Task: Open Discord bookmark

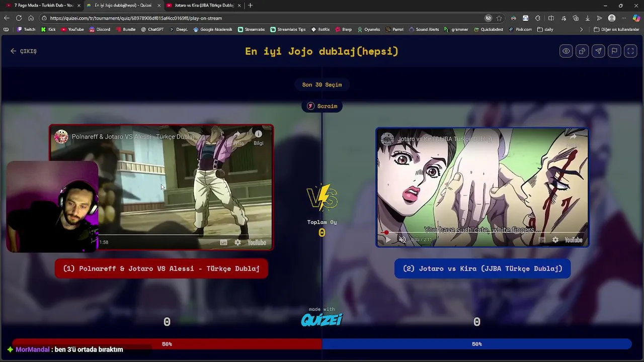Action: [100, 29]
